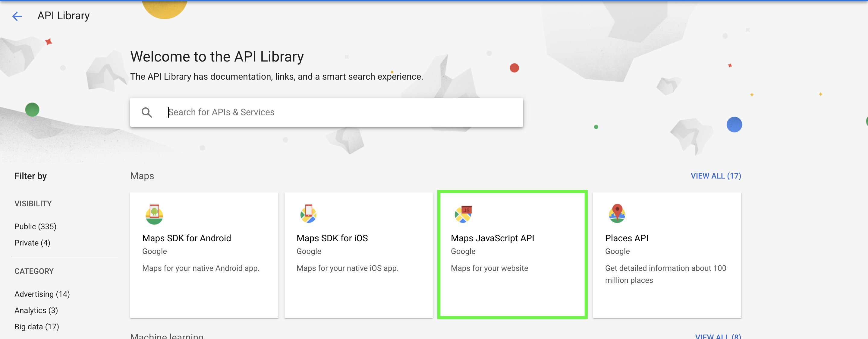
Task: Click the API Library page title
Action: coord(63,16)
